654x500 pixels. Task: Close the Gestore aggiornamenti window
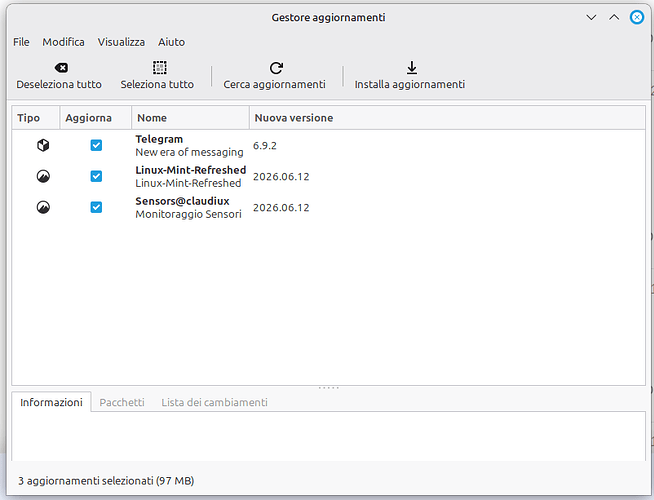[637, 18]
